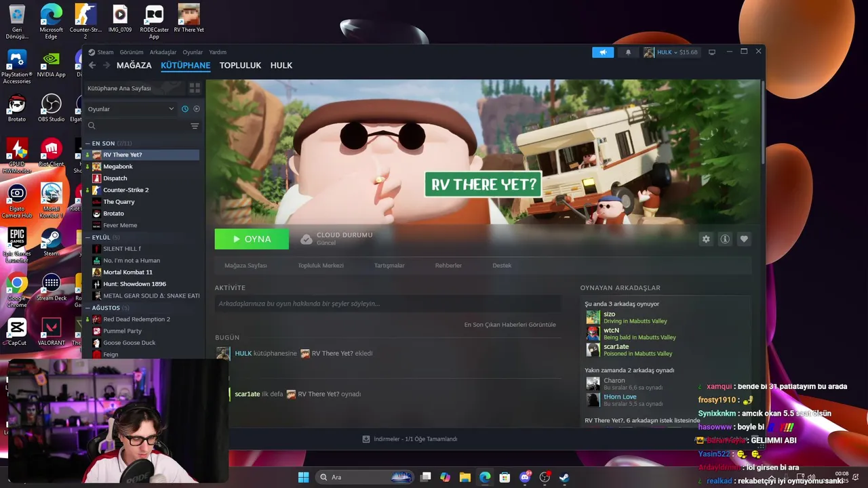This screenshot has height=488, width=868.
Task: Open the Destek link
Action: 502,266
